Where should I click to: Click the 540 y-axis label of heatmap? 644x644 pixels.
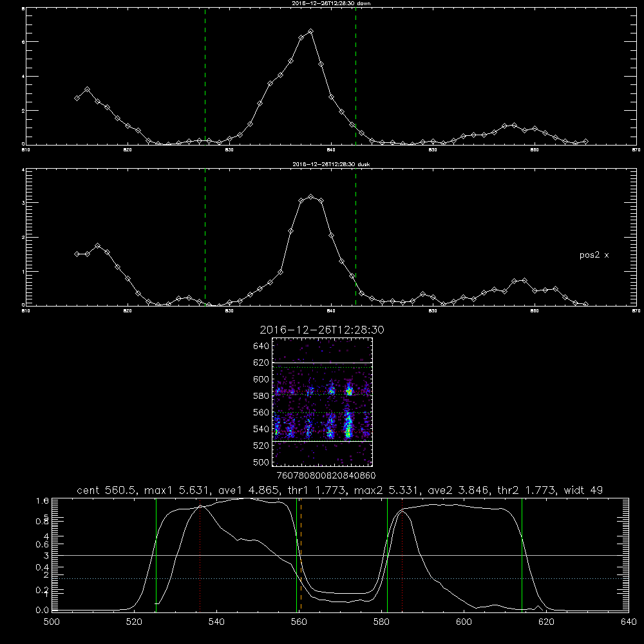click(x=261, y=429)
